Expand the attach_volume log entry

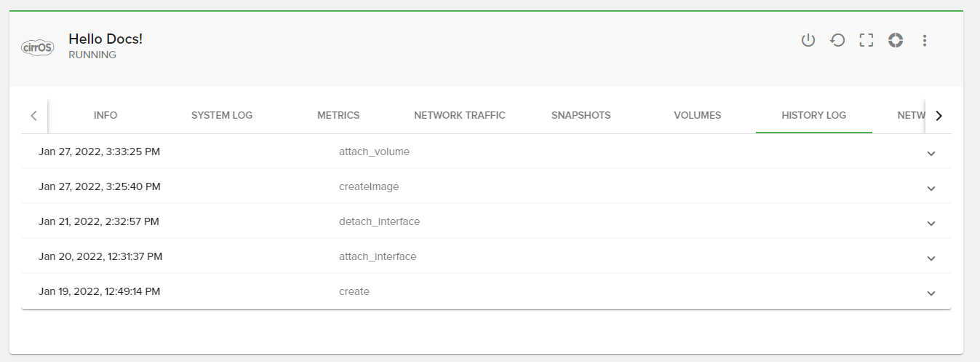[931, 153]
